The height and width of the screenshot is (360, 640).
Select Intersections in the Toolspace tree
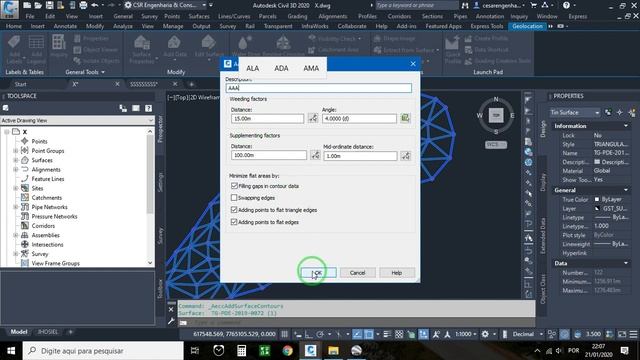click(47, 244)
